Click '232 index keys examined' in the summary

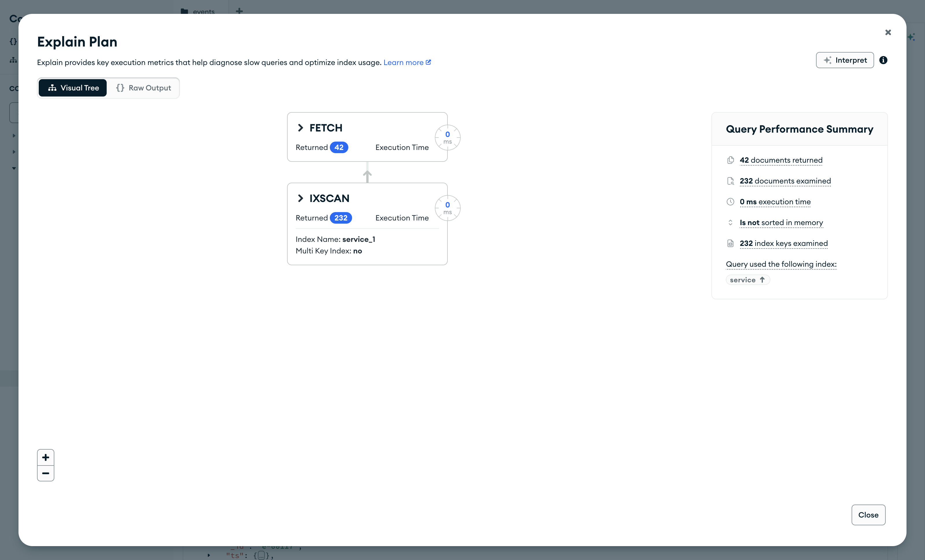coord(783,243)
